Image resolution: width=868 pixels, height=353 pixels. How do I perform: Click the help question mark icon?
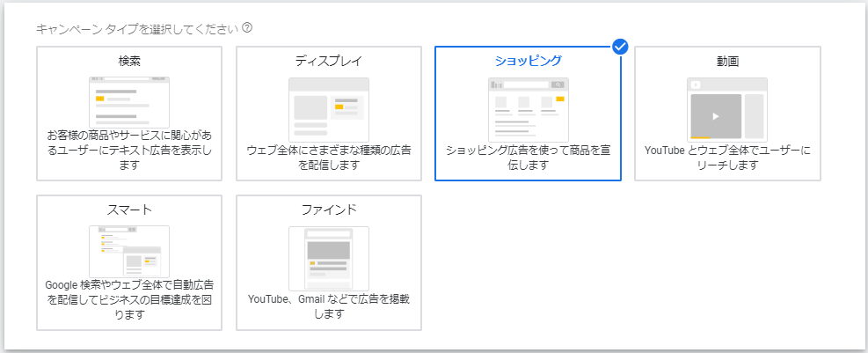(x=248, y=28)
